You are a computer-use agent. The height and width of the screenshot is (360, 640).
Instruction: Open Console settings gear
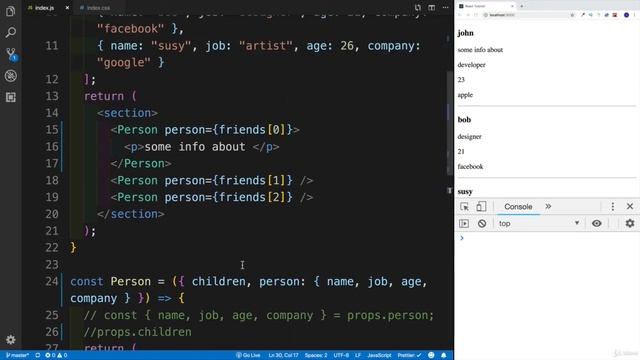pos(630,224)
